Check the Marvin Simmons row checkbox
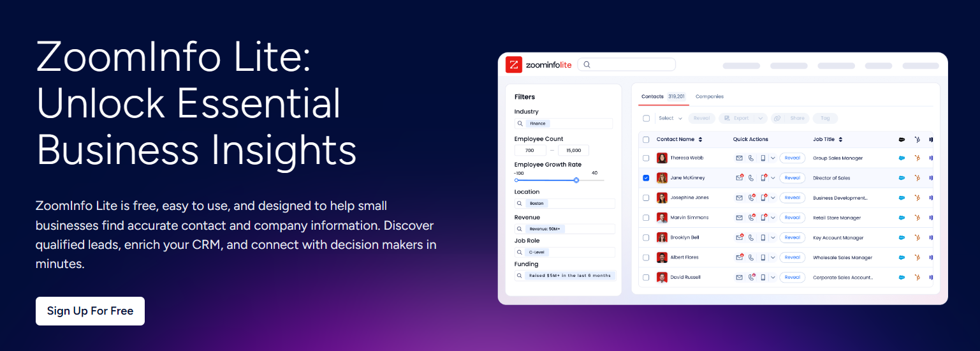The width and height of the screenshot is (980, 351). click(646, 218)
